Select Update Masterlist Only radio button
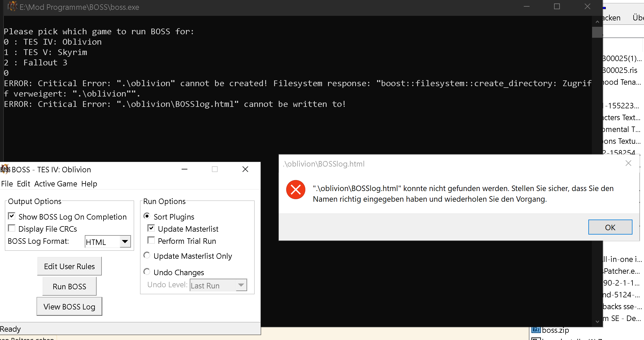The width and height of the screenshot is (644, 340). 147,255
